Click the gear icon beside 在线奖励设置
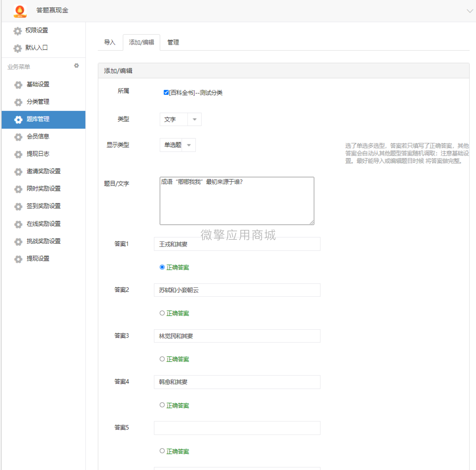476x470 pixels. pos(18,224)
